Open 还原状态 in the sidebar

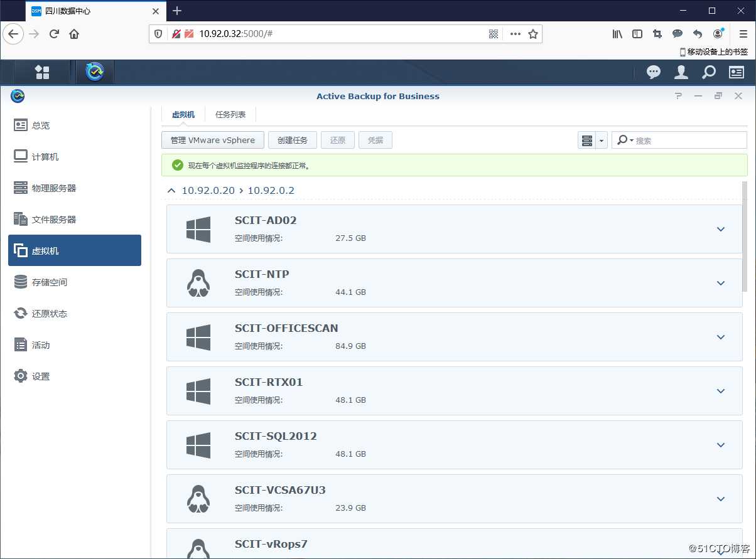(x=75, y=314)
